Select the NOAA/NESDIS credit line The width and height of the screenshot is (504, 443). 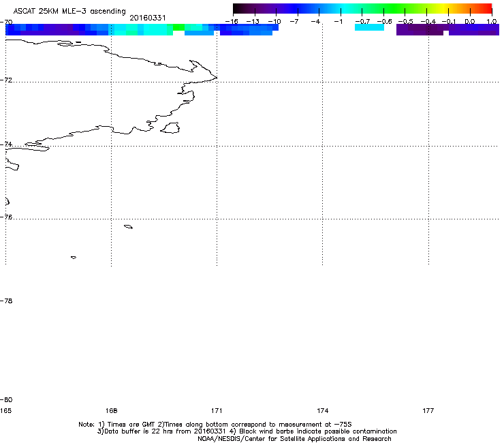[x=294, y=439]
